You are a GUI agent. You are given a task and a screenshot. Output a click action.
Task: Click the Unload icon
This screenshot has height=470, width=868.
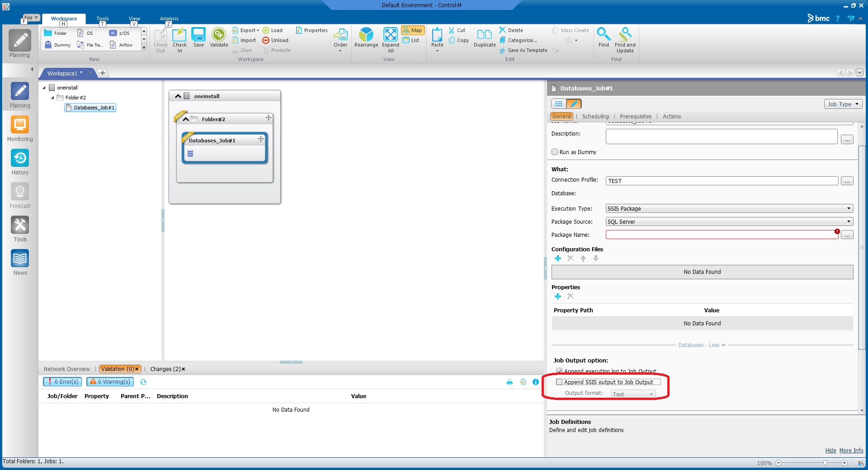(x=275, y=40)
